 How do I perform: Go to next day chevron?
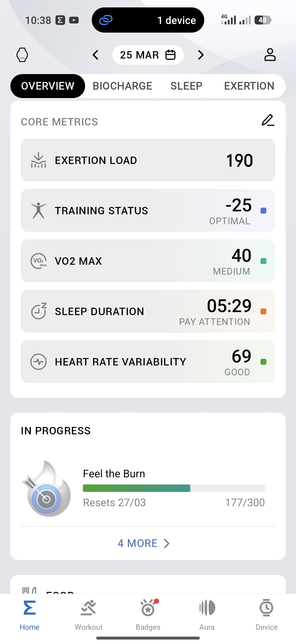[x=201, y=55]
